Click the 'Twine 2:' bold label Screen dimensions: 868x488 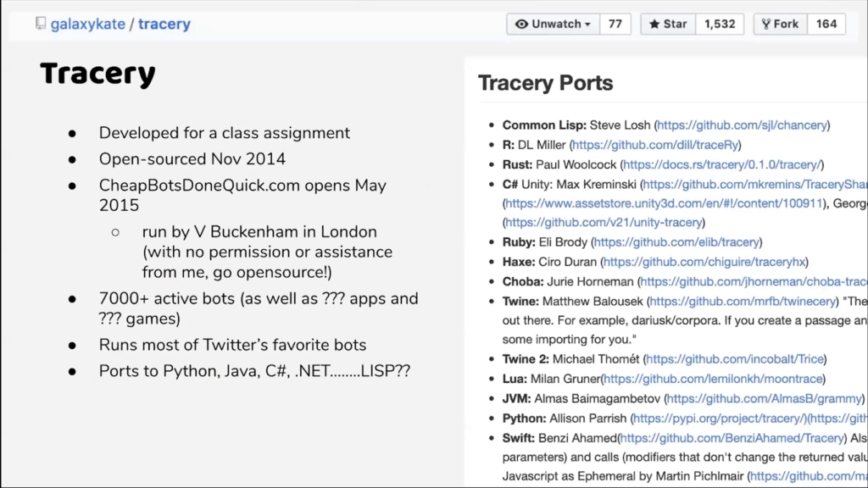pos(526,359)
